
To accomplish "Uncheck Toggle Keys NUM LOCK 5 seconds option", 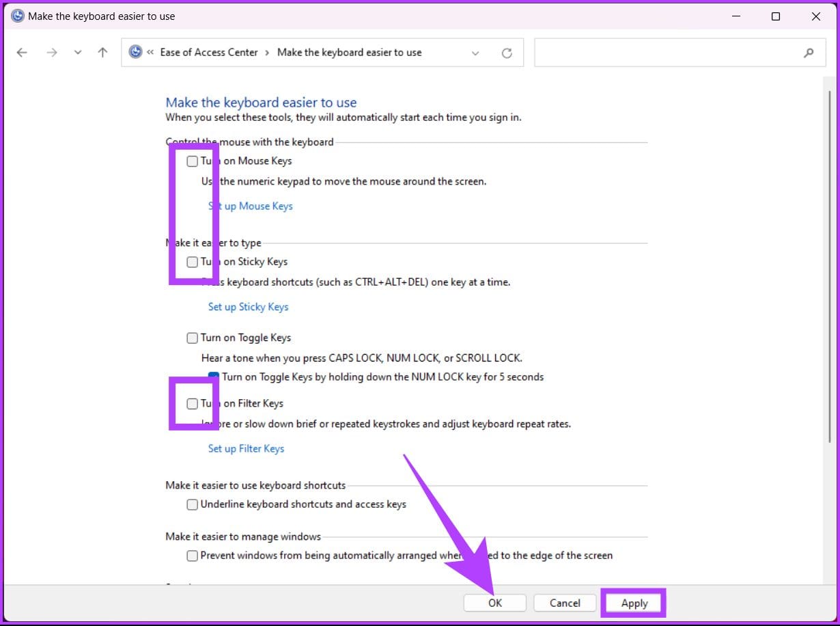I will coord(214,377).
